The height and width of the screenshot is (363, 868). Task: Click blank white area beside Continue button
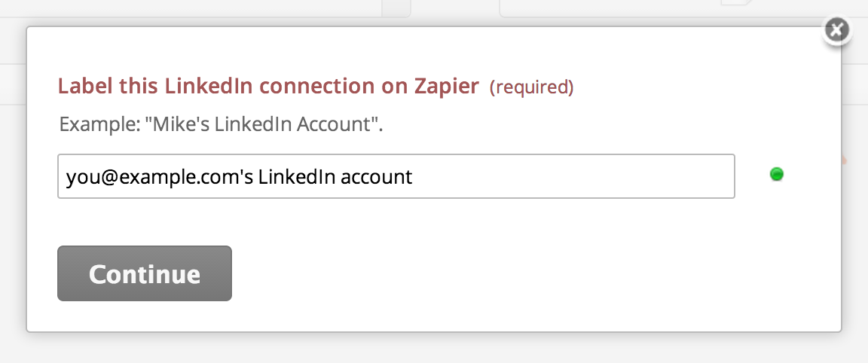(x=498, y=273)
